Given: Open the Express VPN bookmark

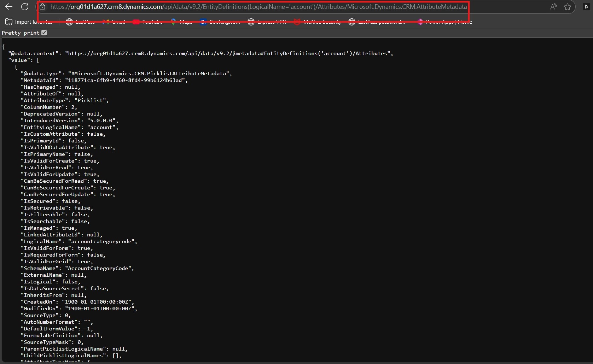Looking at the screenshot, I should tap(267, 22).
